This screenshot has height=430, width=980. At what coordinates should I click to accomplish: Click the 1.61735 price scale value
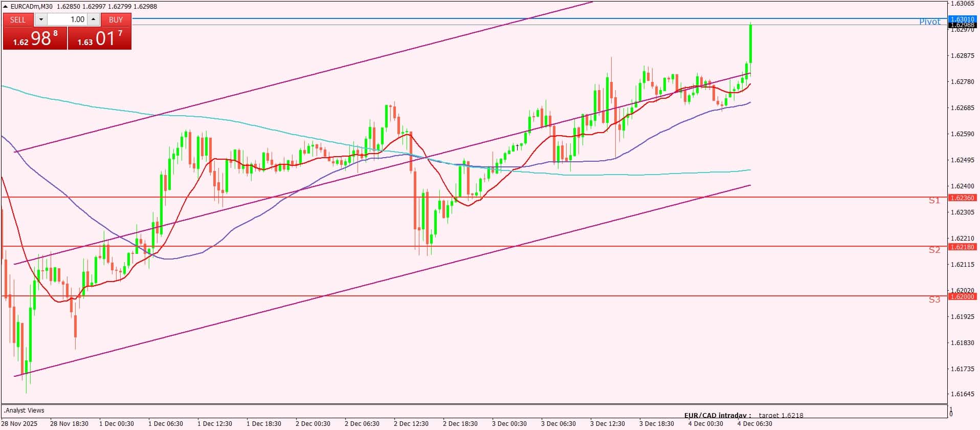[x=962, y=369]
